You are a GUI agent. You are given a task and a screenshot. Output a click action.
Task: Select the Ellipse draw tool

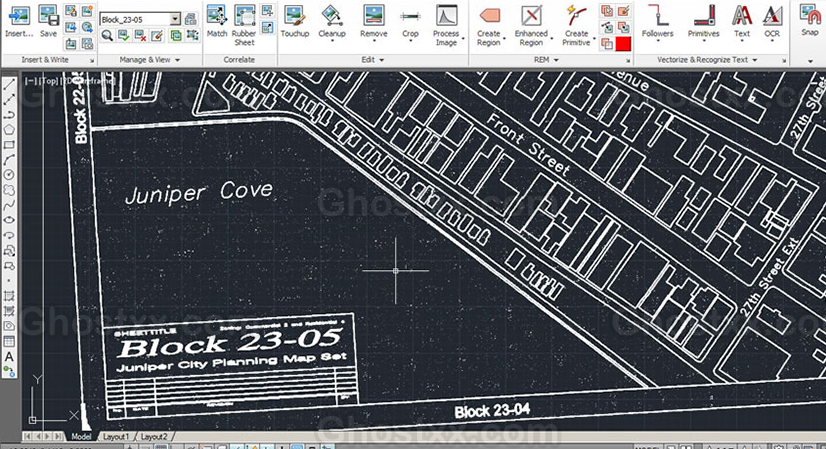click(9, 220)
